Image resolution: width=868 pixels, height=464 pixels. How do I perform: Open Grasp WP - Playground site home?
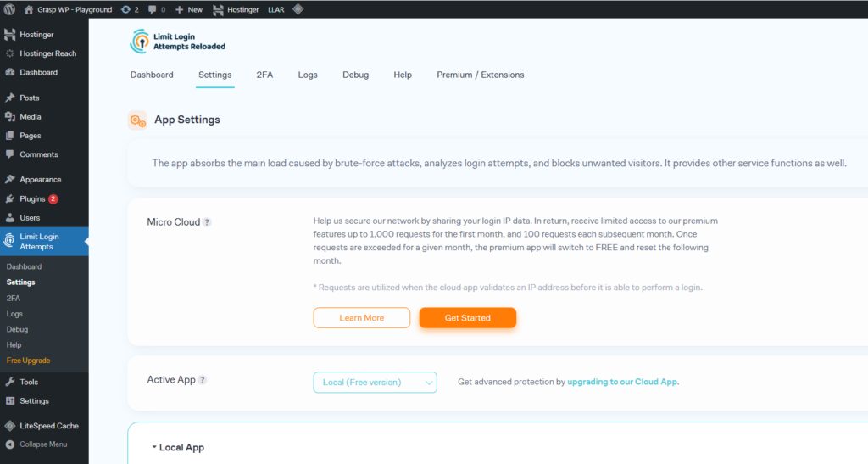68,9
